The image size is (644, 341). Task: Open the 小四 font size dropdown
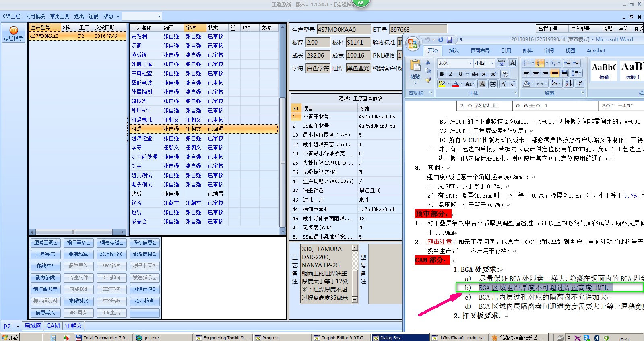[x=492, y=63]
